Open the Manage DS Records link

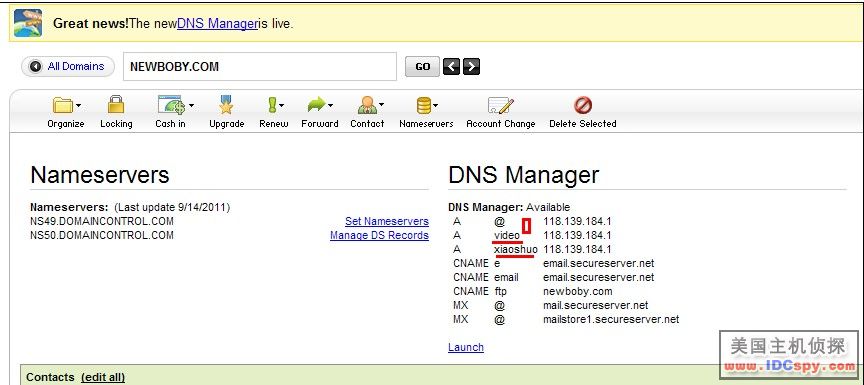point(379,235)
